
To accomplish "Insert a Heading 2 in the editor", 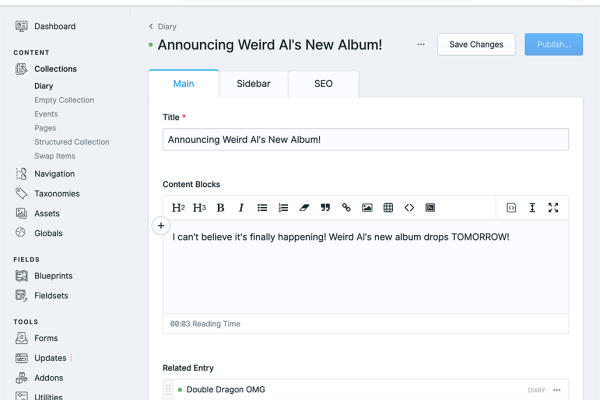I will [178, 208].
